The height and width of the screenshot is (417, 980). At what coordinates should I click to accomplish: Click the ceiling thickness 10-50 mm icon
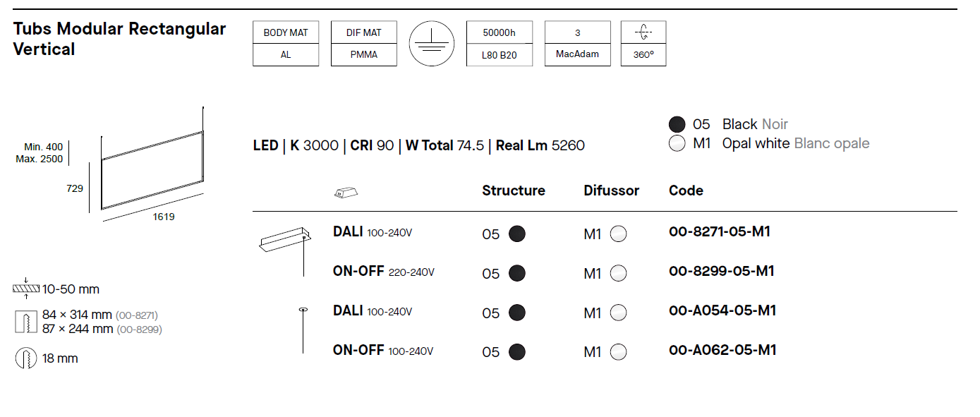point(26,289)
